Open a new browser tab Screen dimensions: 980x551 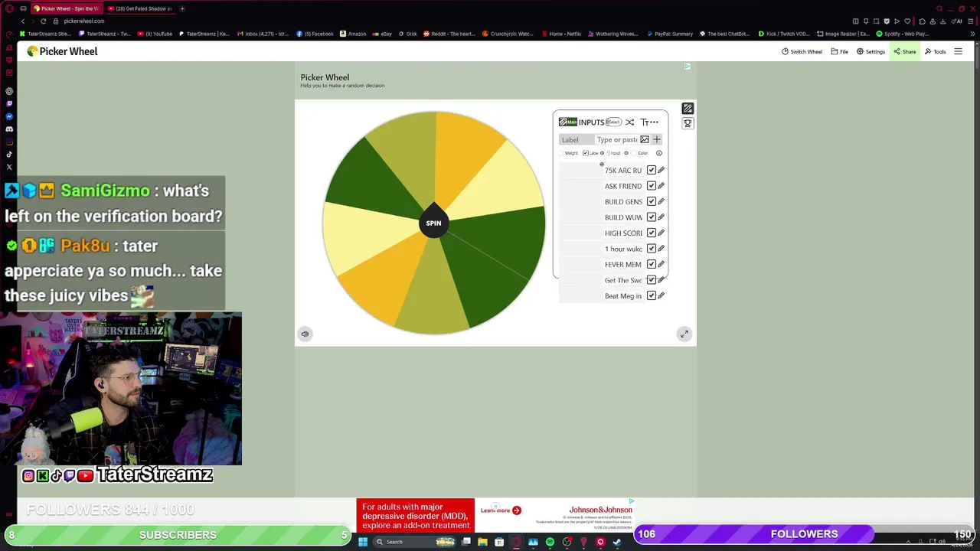click(182, 8)
